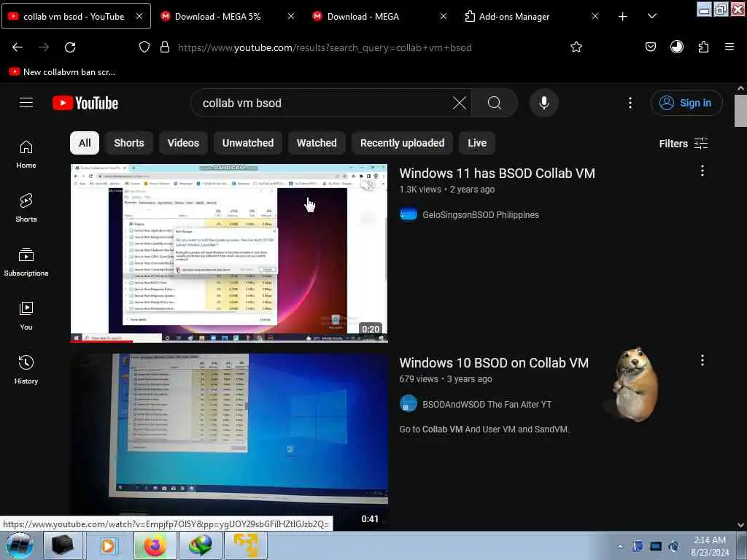Open Firefox from the taskbar
Screen dimensions: 747x560
click(155, 545)
